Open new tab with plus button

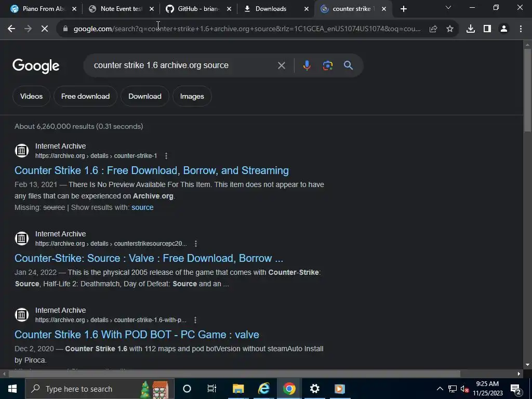[403, 9]
